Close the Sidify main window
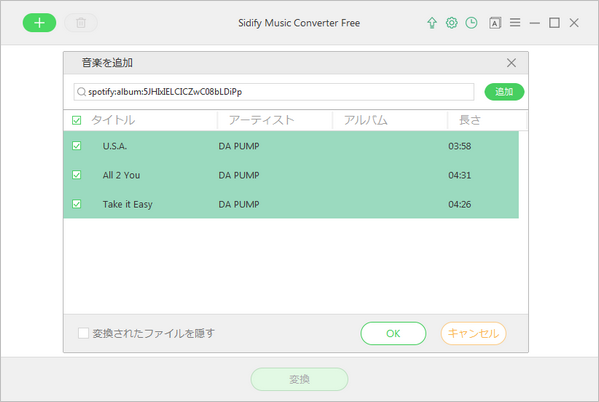 [x=574, y=23]
